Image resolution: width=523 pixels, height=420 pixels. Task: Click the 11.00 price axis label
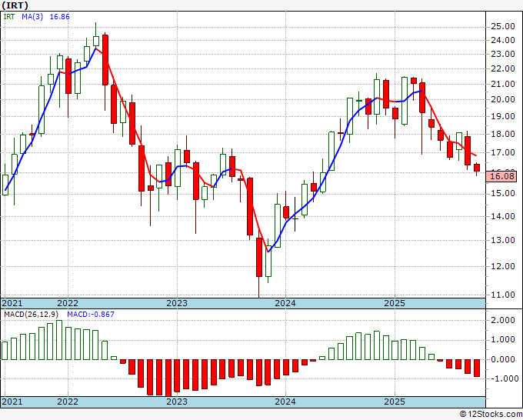click(x=503, y=295)
